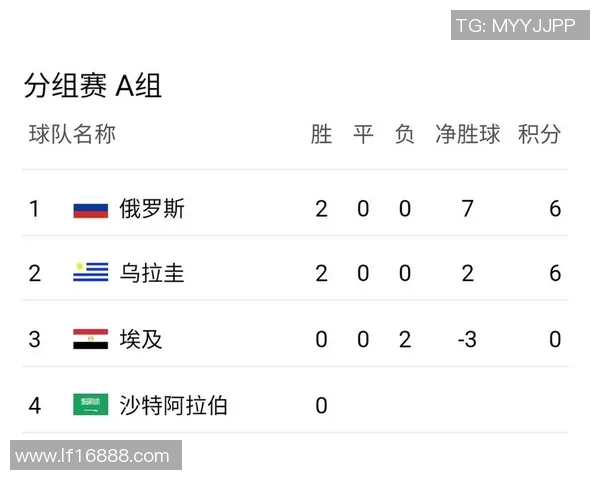
Task: Open team 乌拉圭 details
Action: 152,273
